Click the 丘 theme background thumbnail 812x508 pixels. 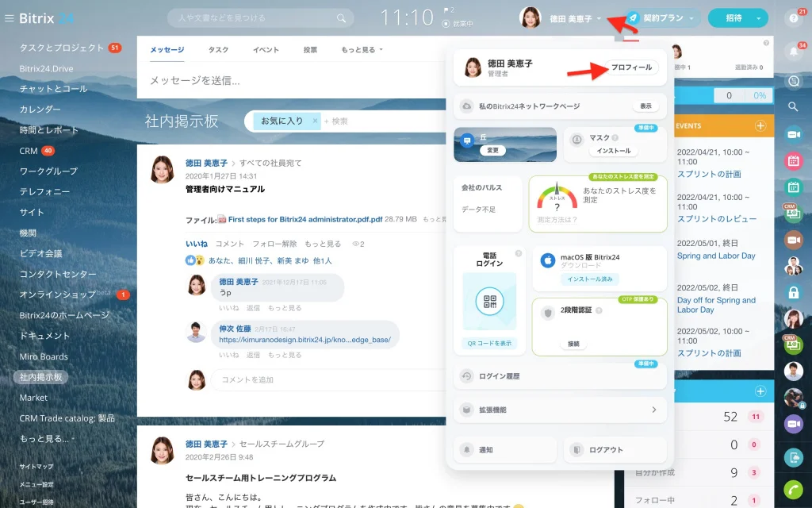click(505, 144)
